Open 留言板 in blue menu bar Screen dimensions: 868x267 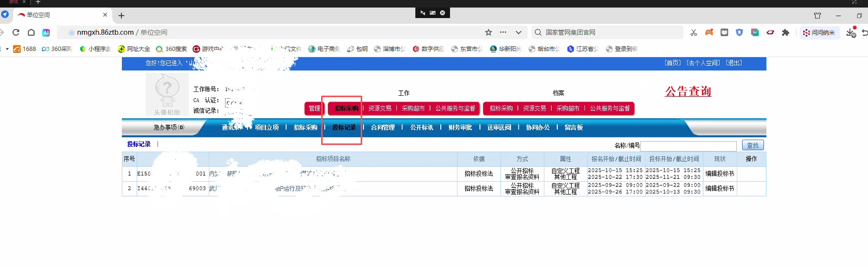[574, 127]
